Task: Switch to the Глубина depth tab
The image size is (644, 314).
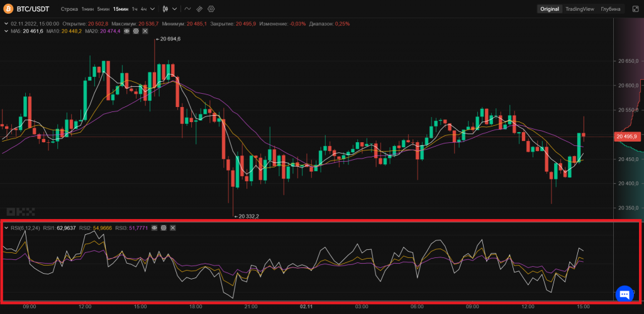Action: pyautogui.click(x=610, y=9)
